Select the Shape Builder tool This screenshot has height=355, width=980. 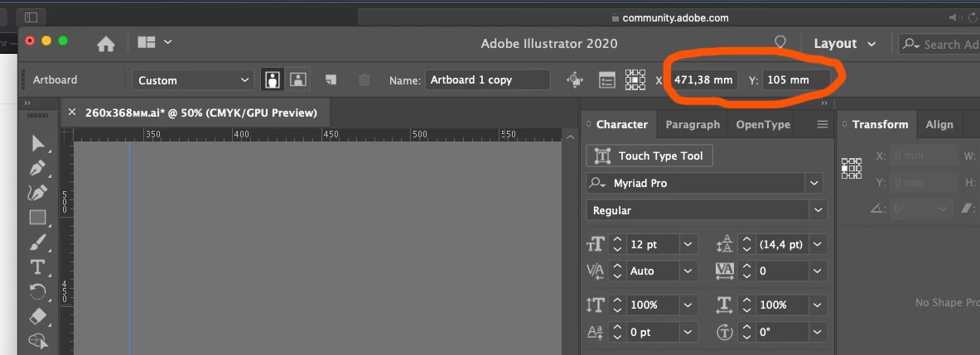tap(37, 341)
